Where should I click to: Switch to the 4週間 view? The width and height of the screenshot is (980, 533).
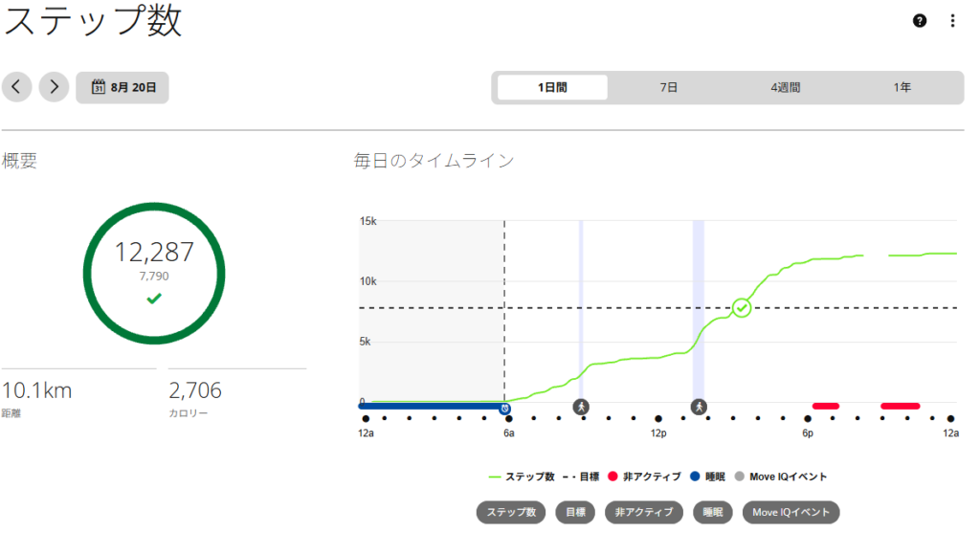pos(785,87)
